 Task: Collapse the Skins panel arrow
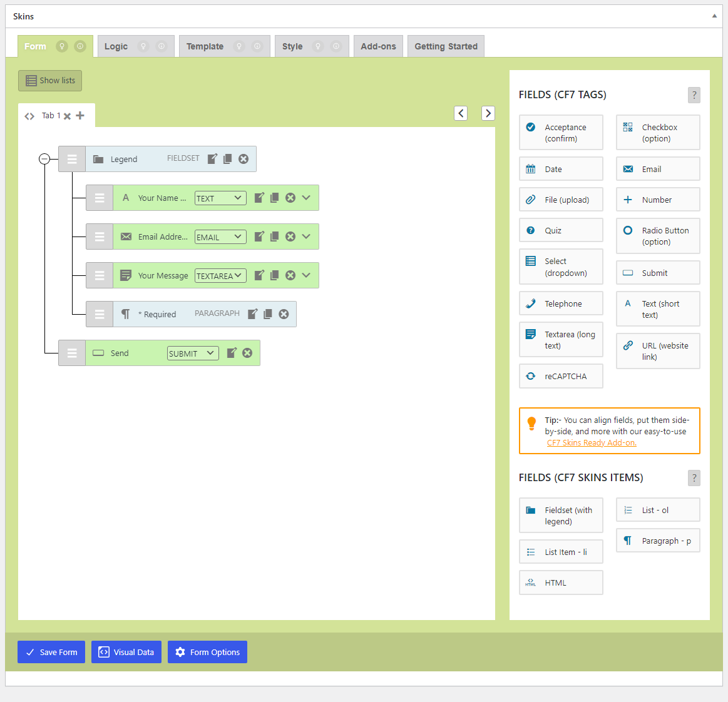pyautogui.click(x=714, y=16)
